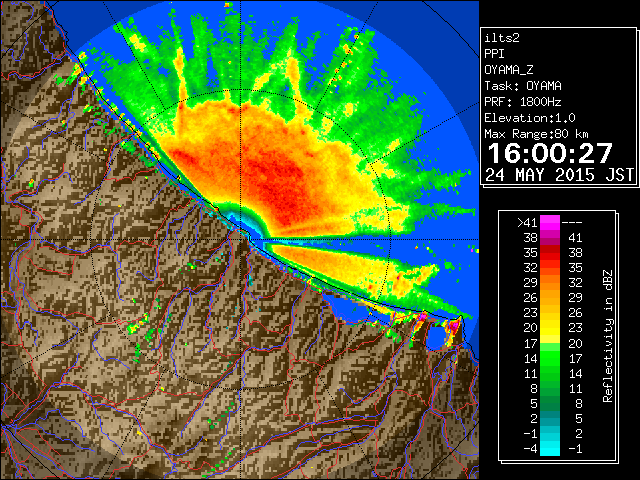The width and height of the screenshot is (640, 480).
Task: Pick the yellow 20 dBZ color band
Action: tap(550, 328)
